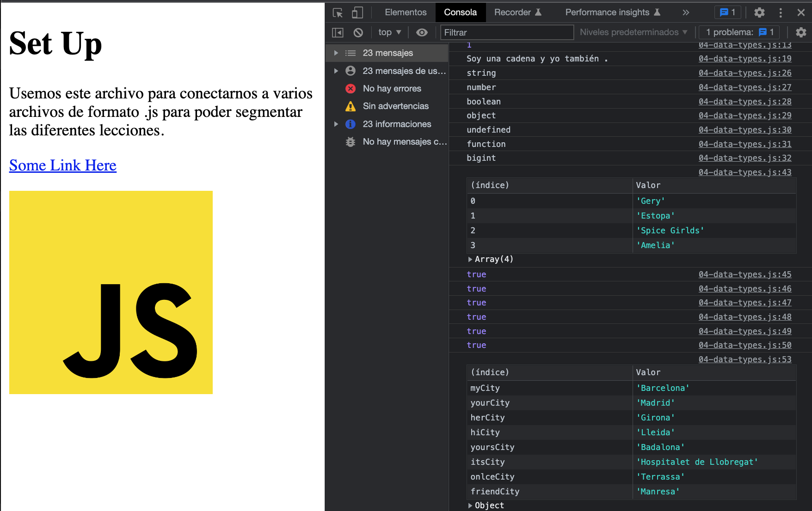Screen dimensions: 812x511
Task: Open the top context dropdown
Action: click(389, 32)
